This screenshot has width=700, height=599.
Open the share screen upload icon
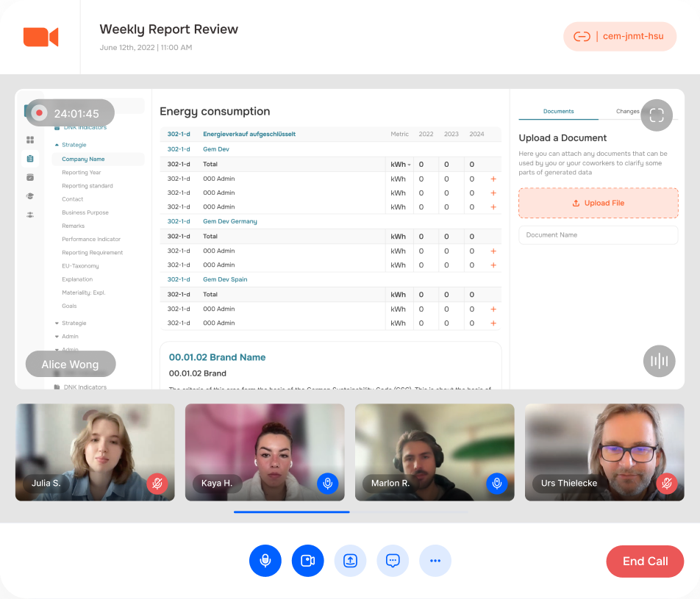point(350,561)
